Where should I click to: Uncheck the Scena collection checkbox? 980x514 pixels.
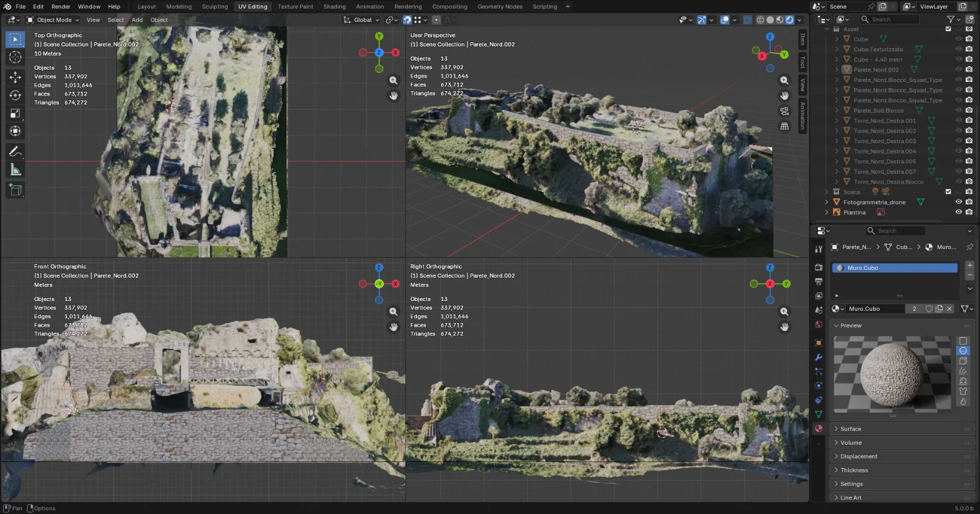coord(949,192)
